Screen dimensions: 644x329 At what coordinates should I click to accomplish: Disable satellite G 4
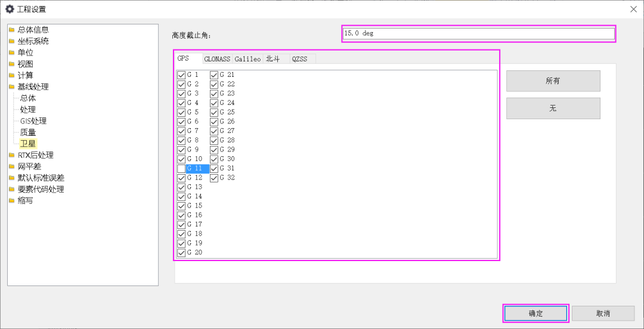(x=181, y=103)
